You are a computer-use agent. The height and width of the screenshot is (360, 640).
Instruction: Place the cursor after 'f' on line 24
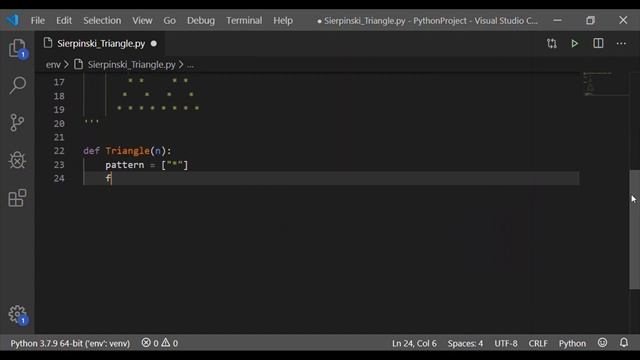(111, 178)
